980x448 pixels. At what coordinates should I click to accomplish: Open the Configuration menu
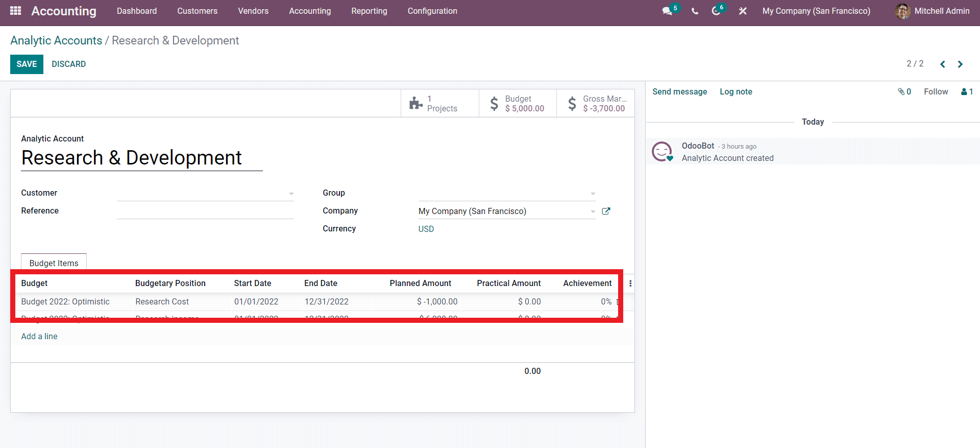click(x=432, y=11)
